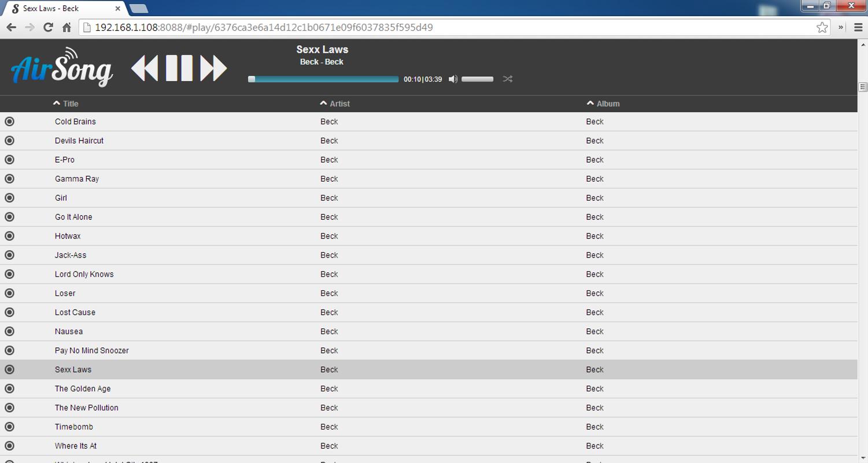Click the play icon for Cold Brains
868x463 pixels.
pyautogui.click(x=9, y=122)
